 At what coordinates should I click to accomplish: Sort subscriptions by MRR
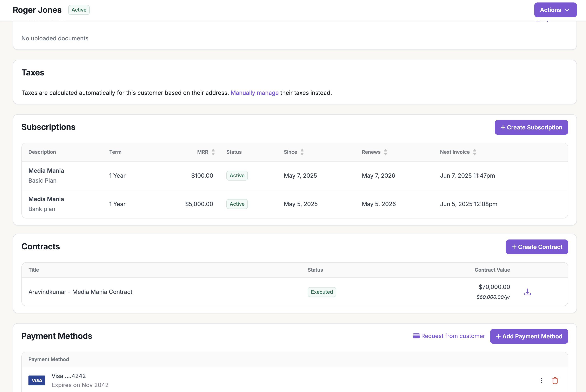213,152
